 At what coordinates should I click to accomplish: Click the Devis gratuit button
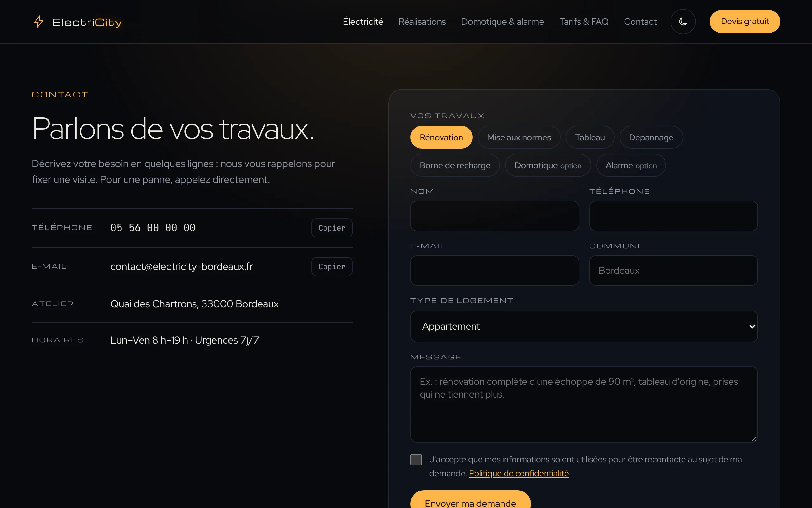click(x=745, y=22)
